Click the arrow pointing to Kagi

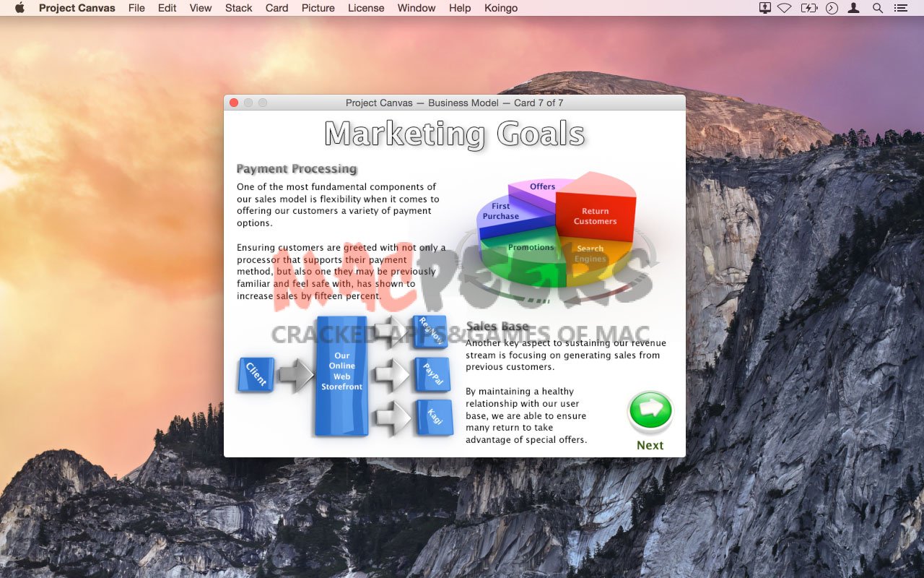tap(392, 418)
